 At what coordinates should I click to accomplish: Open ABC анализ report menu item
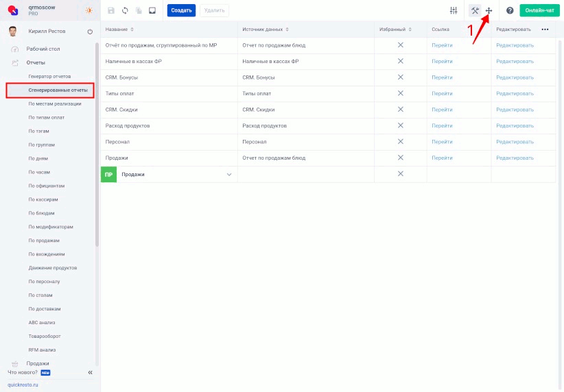tap(42, 322)
